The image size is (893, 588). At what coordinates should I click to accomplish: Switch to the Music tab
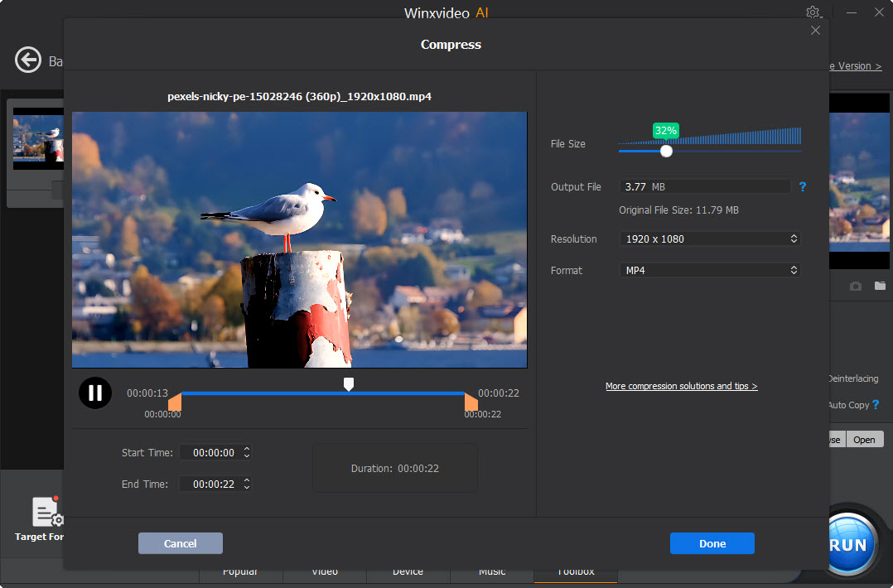pos(492,571)
